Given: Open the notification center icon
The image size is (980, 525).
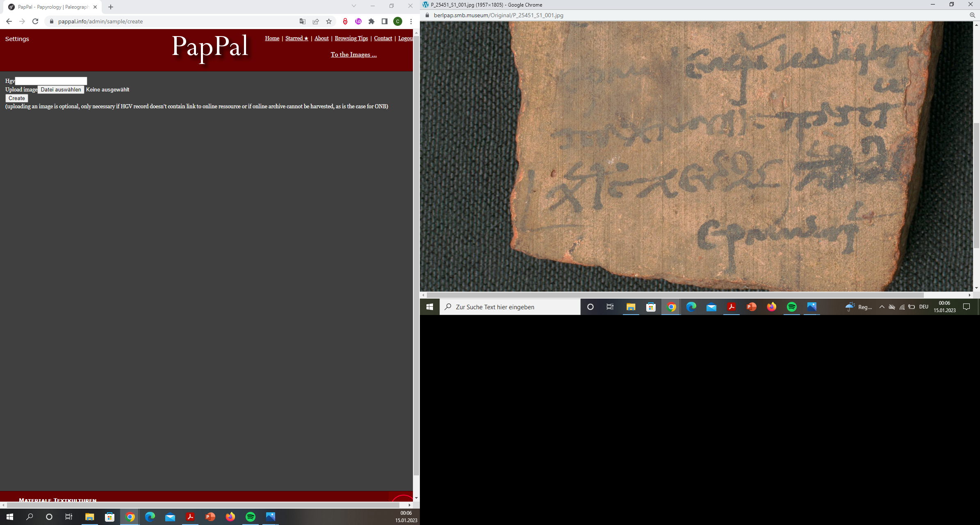Looking at the screenshot, I should [x=966, y=307].
